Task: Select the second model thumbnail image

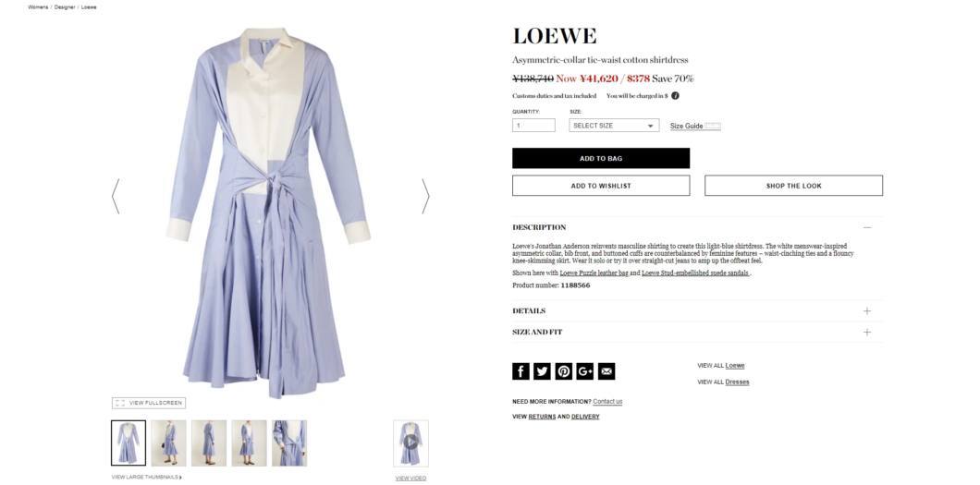Action: pyautogui.click(x=169, y=443)
